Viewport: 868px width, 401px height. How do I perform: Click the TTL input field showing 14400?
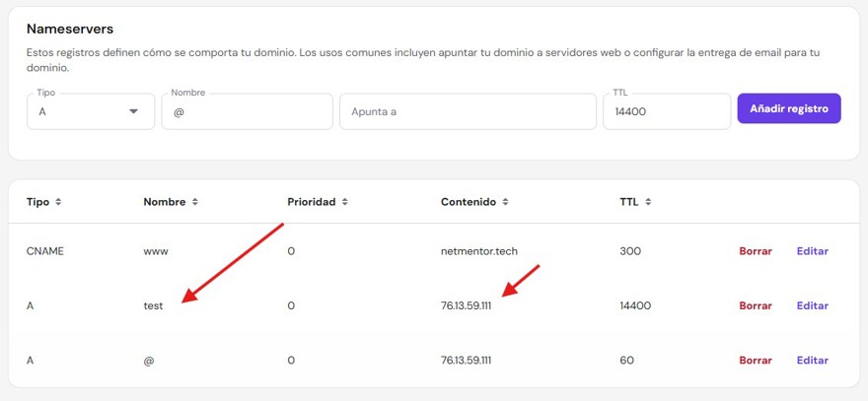click(x=666, y=111)
